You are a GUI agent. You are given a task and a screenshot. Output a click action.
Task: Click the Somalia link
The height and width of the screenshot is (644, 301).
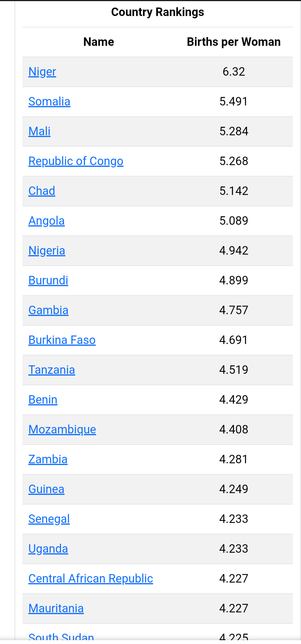49,102
